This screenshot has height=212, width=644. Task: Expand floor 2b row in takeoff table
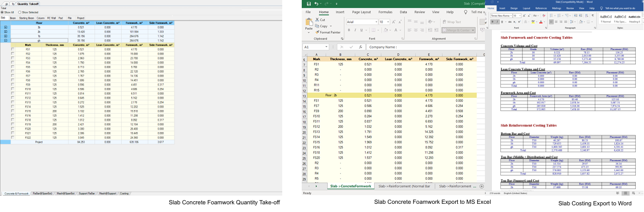point(6,31)
